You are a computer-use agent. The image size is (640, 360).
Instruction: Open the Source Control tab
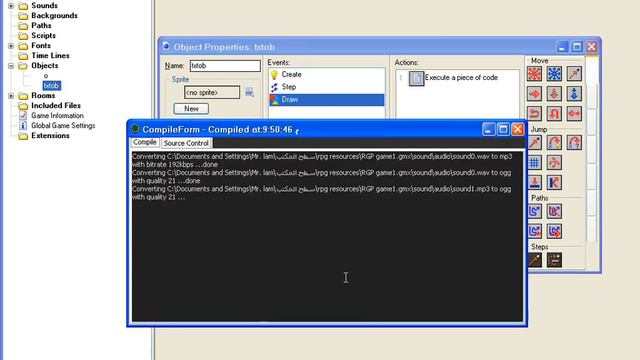[x=186, y=143]
